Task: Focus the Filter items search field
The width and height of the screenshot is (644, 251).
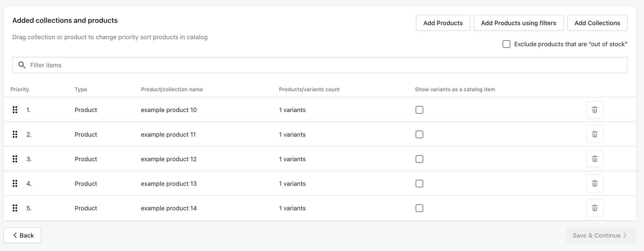Action: (322, 65)
